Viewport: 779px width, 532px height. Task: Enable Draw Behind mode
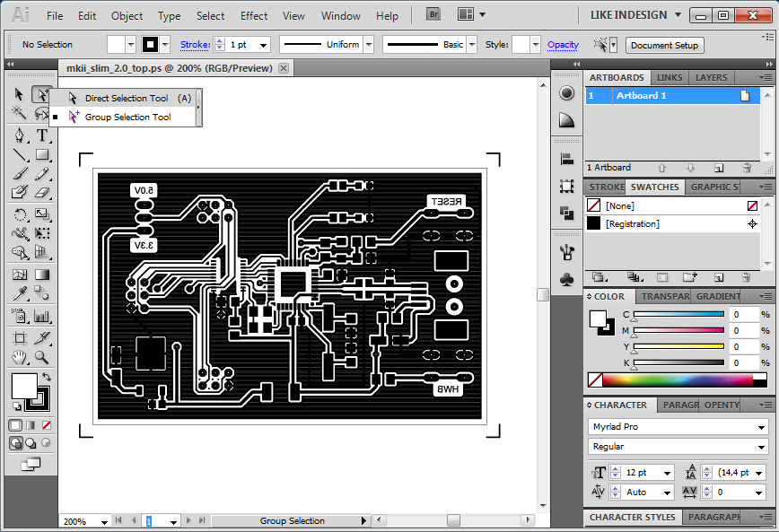(31, 442)
